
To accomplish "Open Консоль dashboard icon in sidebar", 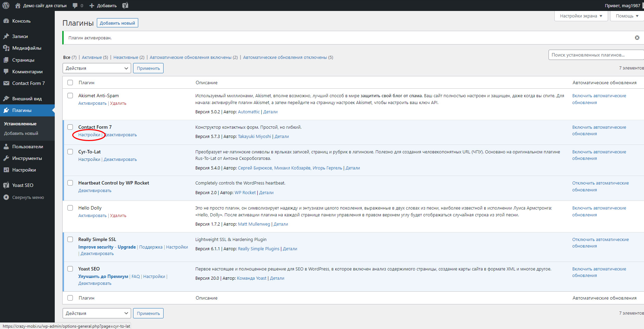I will [6, 21].
